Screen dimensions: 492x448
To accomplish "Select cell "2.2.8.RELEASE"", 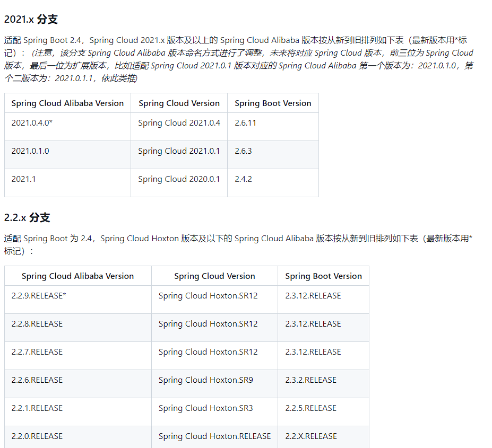I will point(78,328).
